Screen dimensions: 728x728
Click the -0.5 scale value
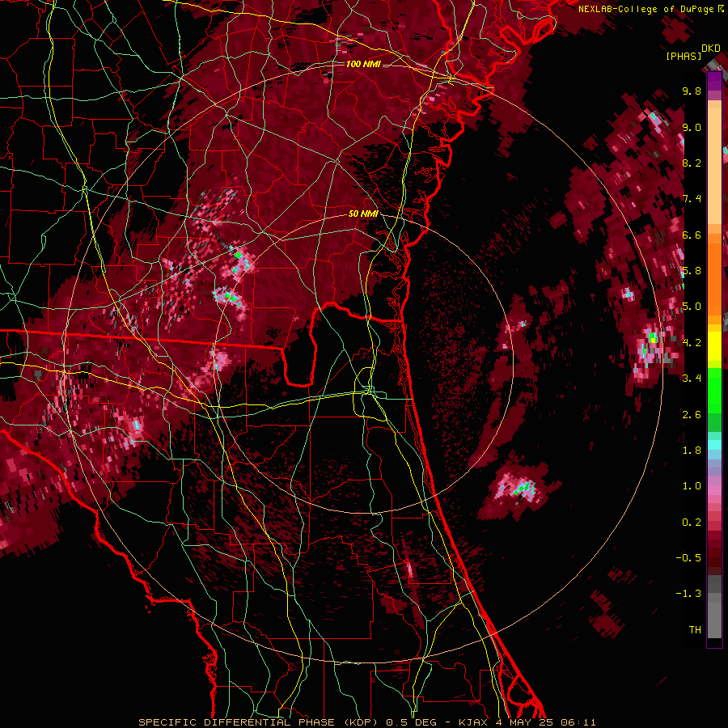[x=688, y=557]
